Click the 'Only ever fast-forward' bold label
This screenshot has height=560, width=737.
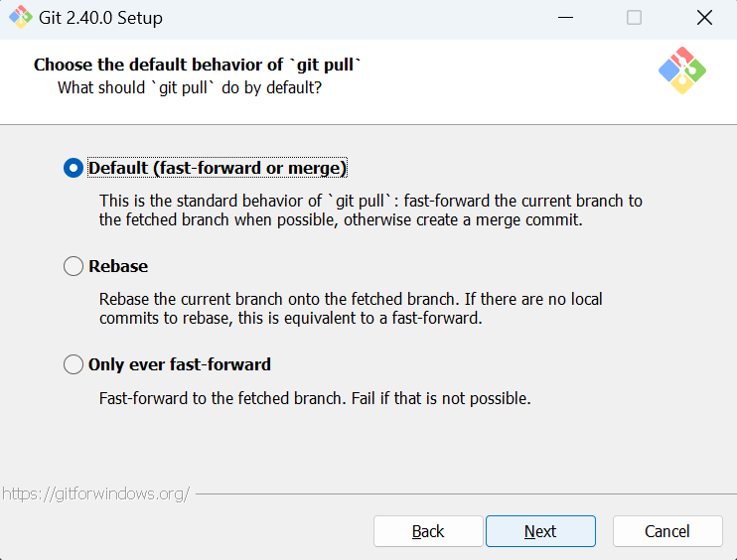point(180,364)
